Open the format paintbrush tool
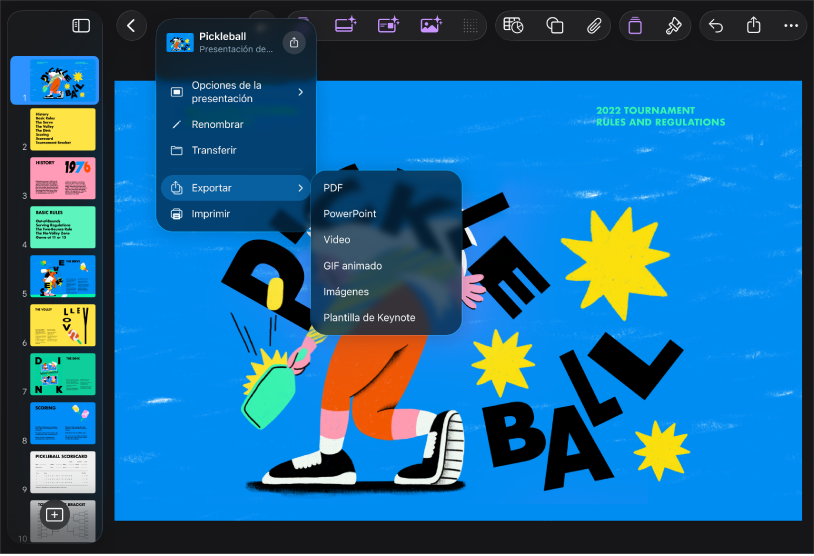This screenshot has height=556, width=814. [x=673, y=25]
